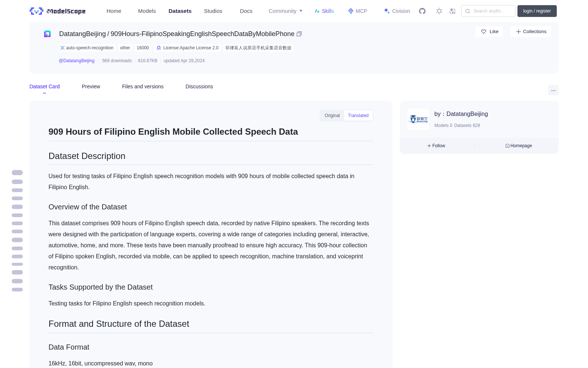This screenshot has height=368, width=588.
Task: Like this dataset
Action: [x=489, y=32]
